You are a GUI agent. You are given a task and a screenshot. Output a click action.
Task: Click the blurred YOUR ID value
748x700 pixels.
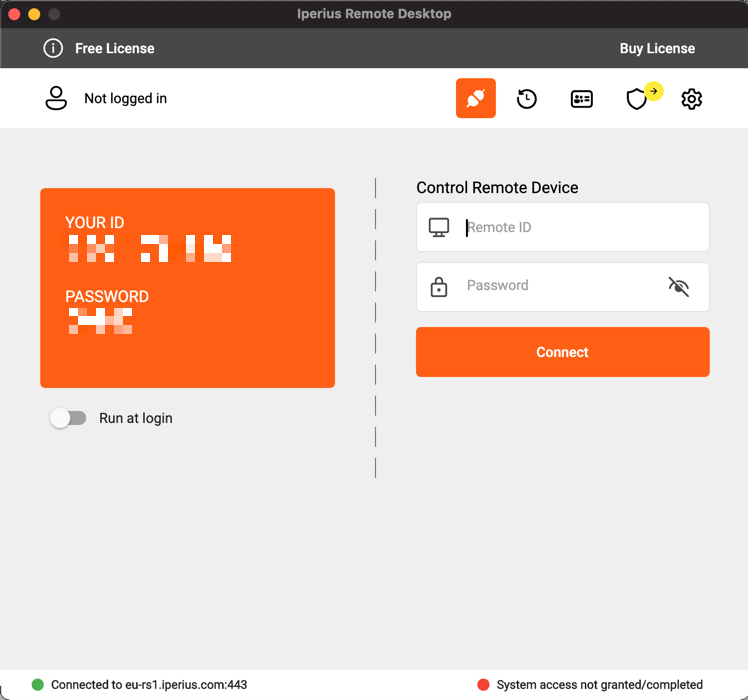coord(149,248)
